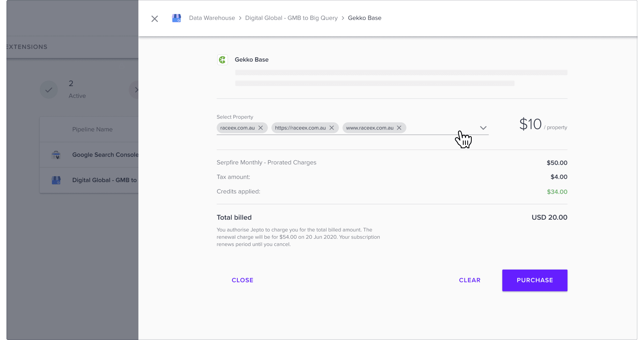The image size is (644, 340).
Task: Select the www.raceex.com.au chip label
Action: click(x=370, y=128)
